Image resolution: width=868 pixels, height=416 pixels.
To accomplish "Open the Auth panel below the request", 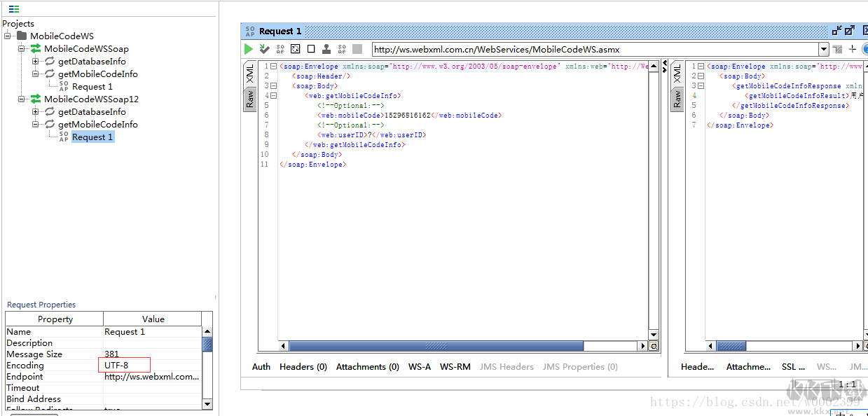I will click(x=261, y=367).
